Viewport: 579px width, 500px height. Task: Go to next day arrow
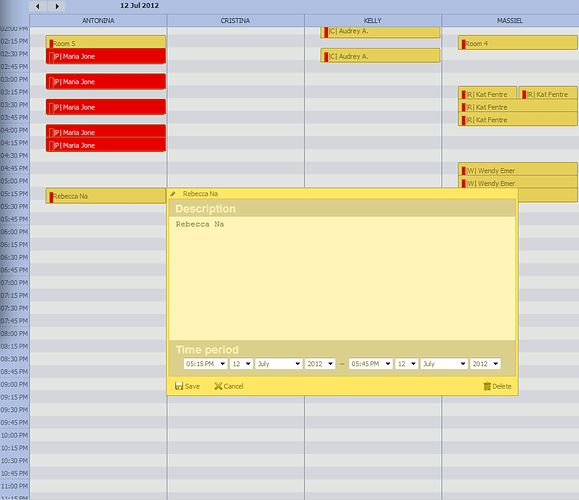click(57, 6)
